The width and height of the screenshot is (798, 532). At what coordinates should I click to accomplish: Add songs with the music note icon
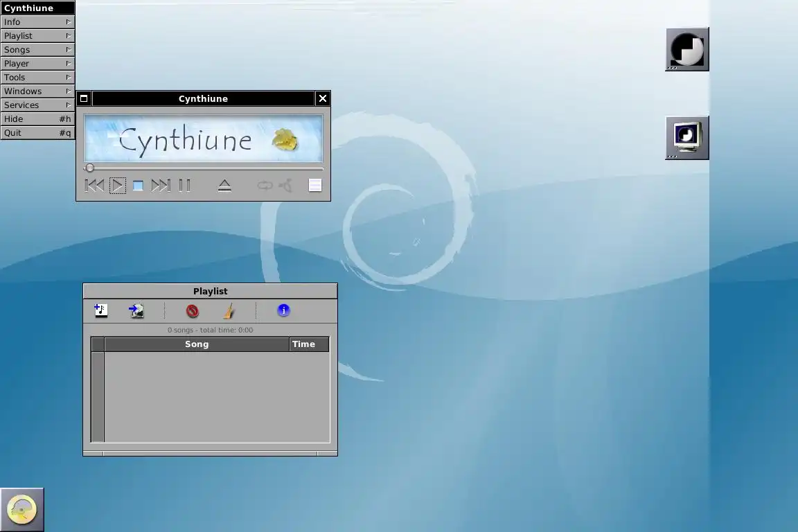tap(100, 310)
